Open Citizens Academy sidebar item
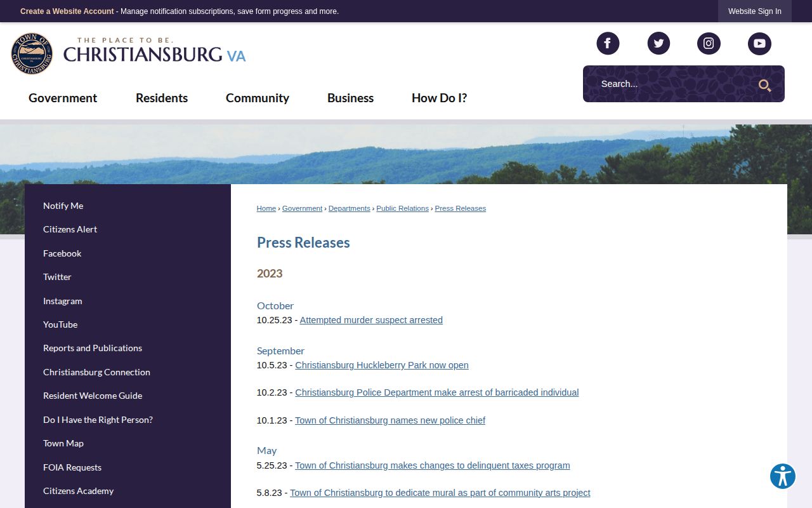 78,491
